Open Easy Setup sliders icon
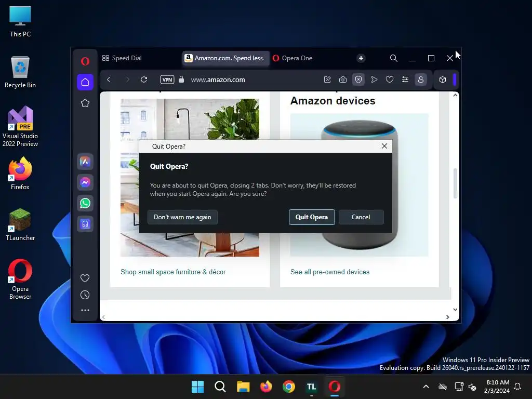 pos(405,79)
